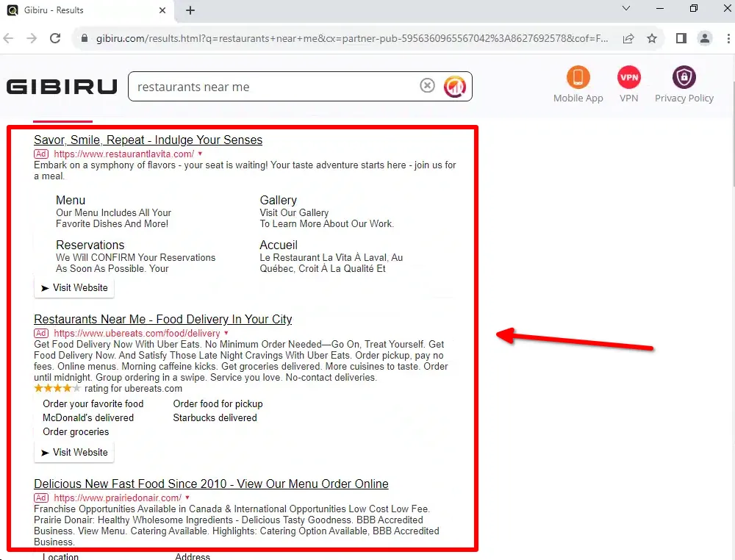Image resolution: width=735 pixels, height=560 pixels.
Task: Open the VPN icon
Action: pyautogui.click(x=628, y=77)
